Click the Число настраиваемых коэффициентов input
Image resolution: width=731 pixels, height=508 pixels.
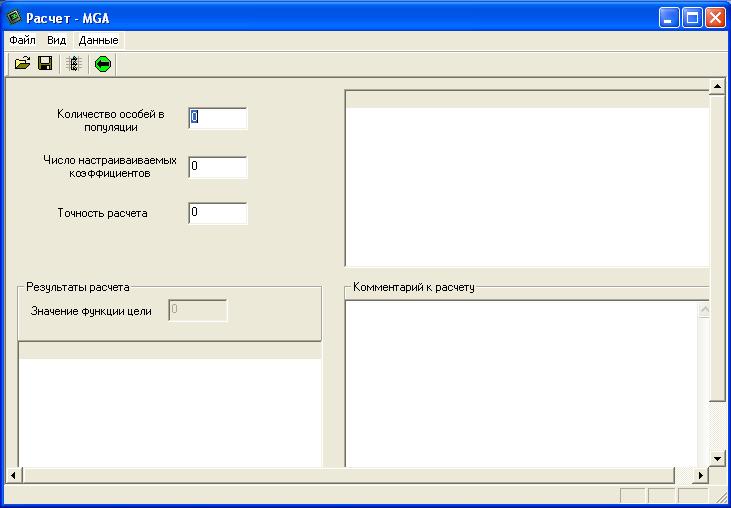[217, 166]
